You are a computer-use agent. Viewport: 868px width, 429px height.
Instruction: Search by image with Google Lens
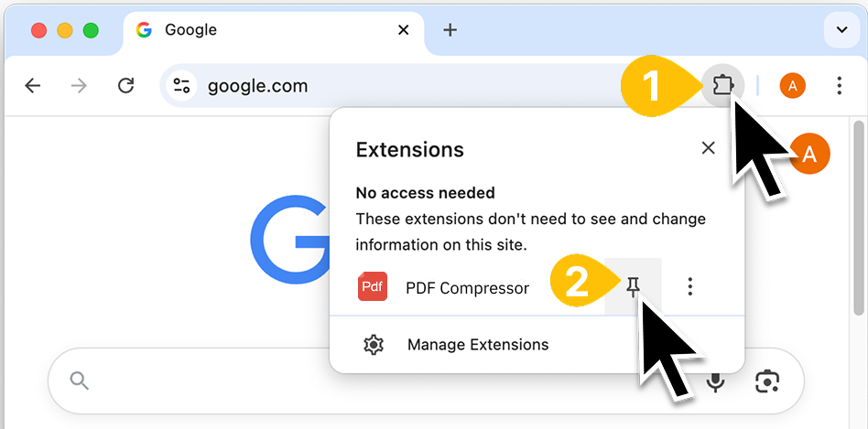point(767,381)
